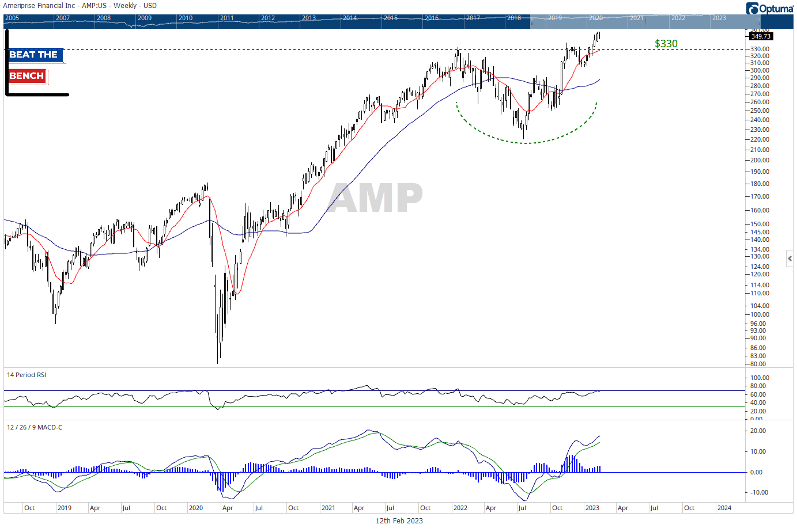Click the green $330 annotation label
The image size is (797, 532).
(x=666, y=44)
